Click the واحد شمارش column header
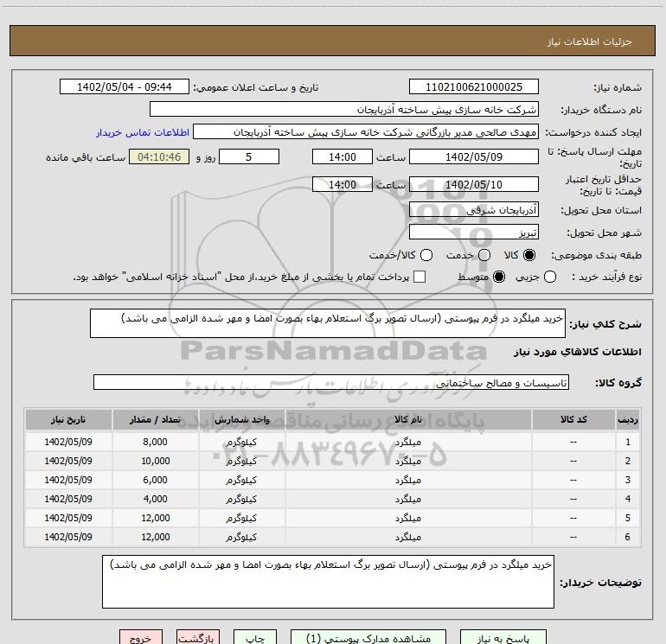Screen dimensions: 666x644 click(241, 419)
